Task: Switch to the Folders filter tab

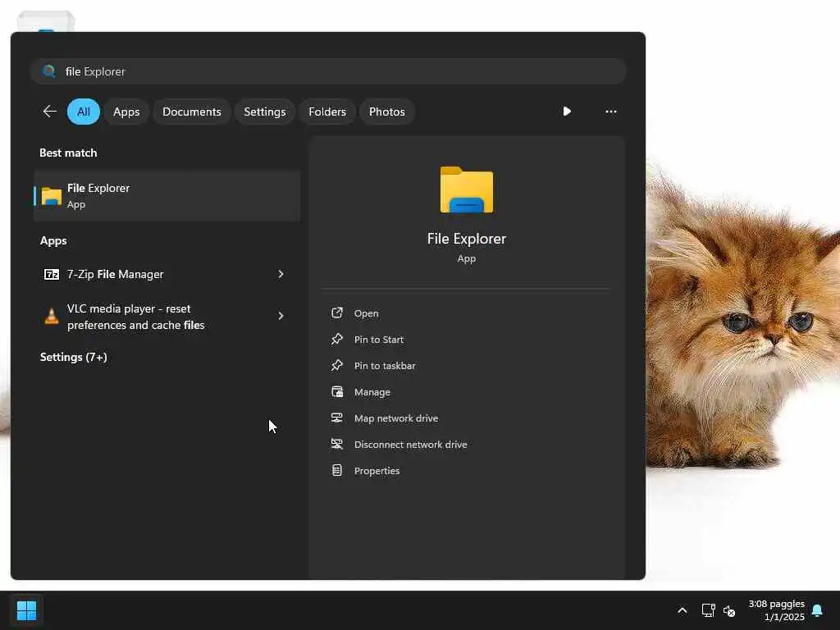Action: [327, 112]
